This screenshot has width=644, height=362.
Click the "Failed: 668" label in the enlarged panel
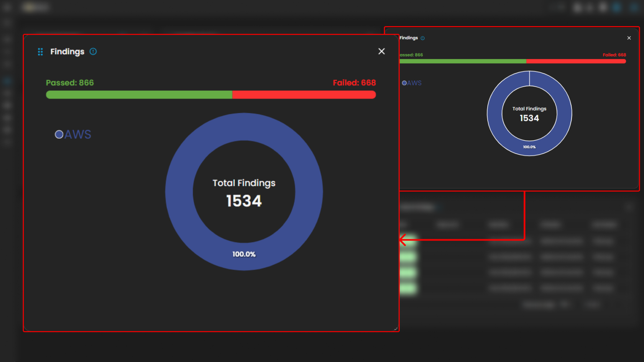pos(354,83)
